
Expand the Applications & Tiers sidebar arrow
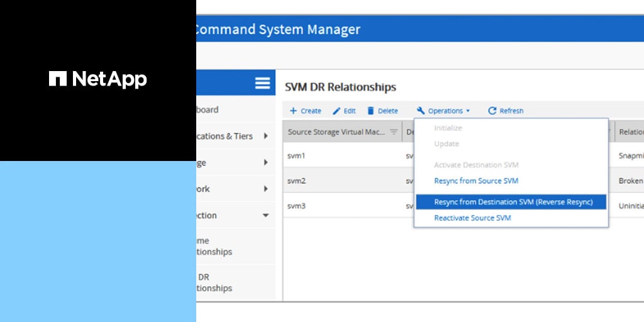[x=265, y=136]
